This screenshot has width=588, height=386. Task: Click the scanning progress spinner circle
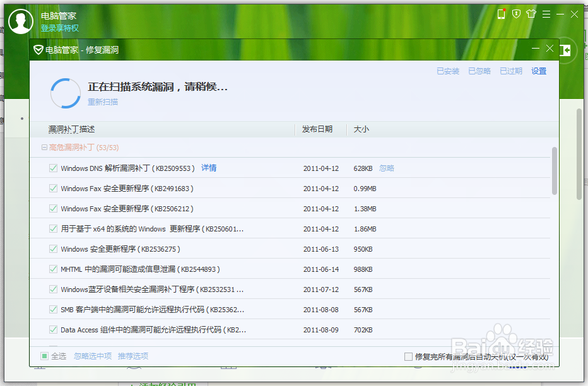click(x=65, y=92)
